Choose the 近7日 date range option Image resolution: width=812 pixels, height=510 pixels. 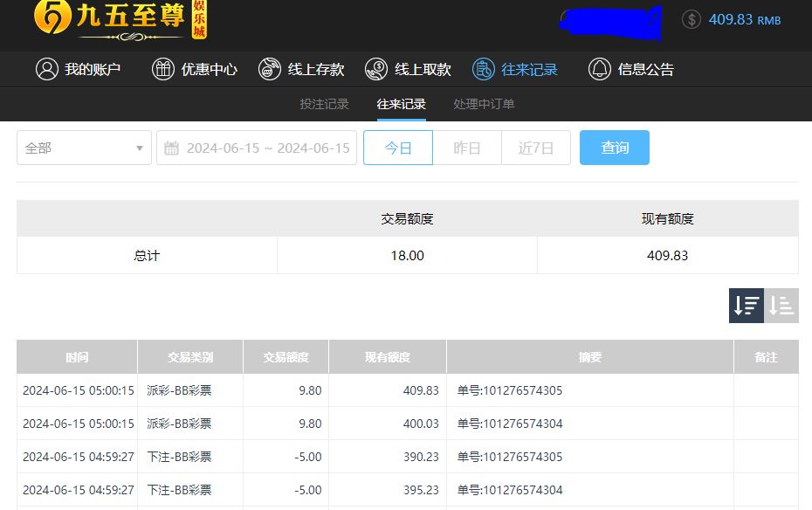click(x=536, y=148)
